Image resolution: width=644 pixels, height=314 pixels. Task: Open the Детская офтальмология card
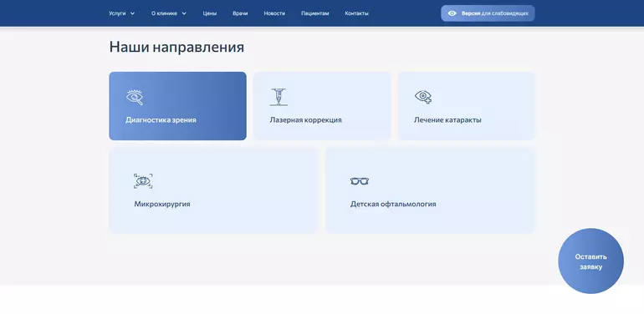[430, 190]
